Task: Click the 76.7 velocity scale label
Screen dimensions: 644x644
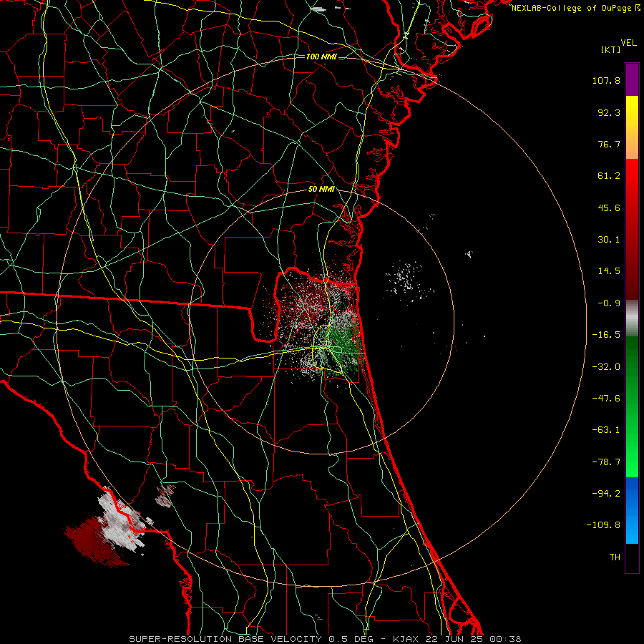Action: coord(609,144)
